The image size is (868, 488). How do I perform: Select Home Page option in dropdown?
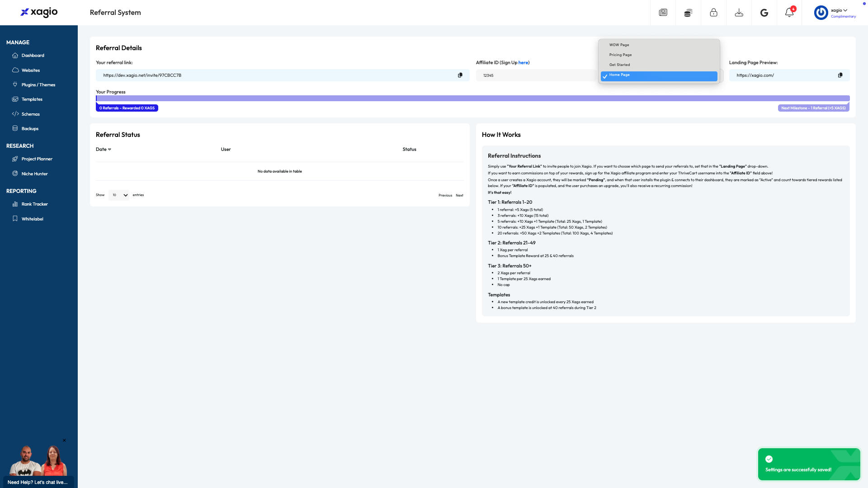click(x=659, y=76)
